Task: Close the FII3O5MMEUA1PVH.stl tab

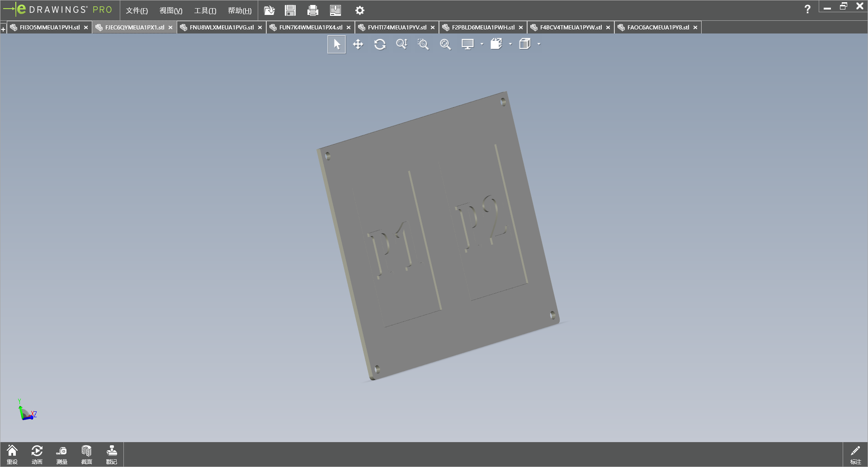Action: (86, 28)
